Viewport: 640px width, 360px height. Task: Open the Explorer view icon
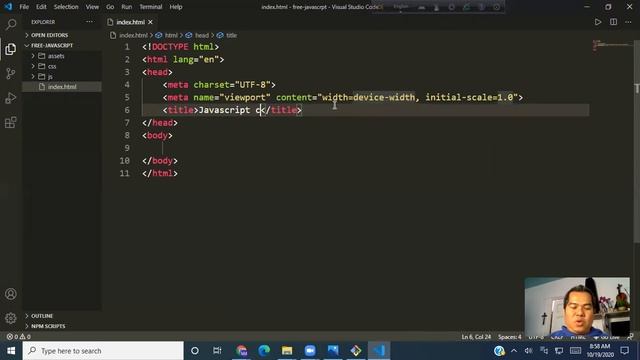[x=11, y=49]
